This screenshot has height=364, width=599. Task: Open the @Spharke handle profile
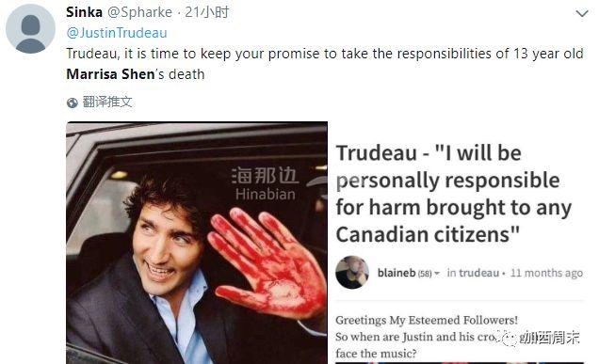click(139, 12)
